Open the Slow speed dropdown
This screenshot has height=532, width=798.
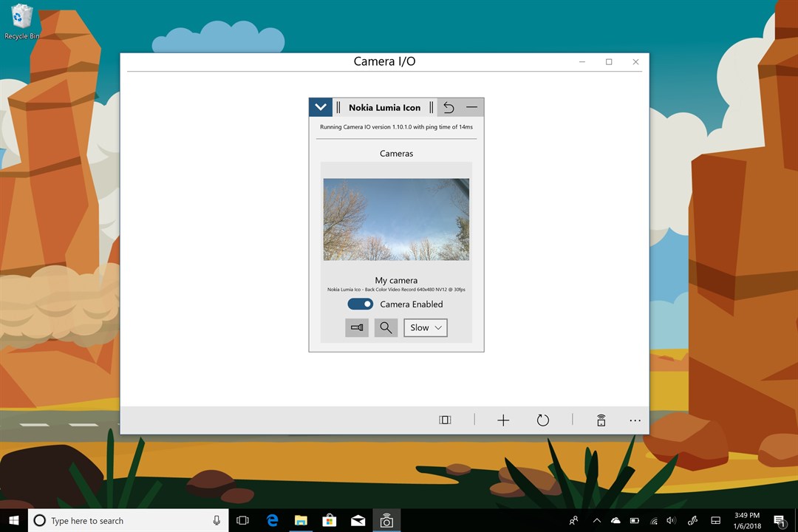pyautogui.click(x=426, y=327)
